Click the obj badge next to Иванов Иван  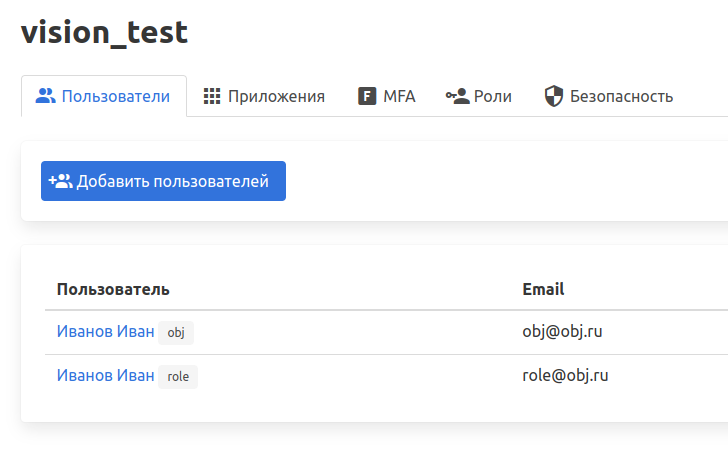[176, 333]
